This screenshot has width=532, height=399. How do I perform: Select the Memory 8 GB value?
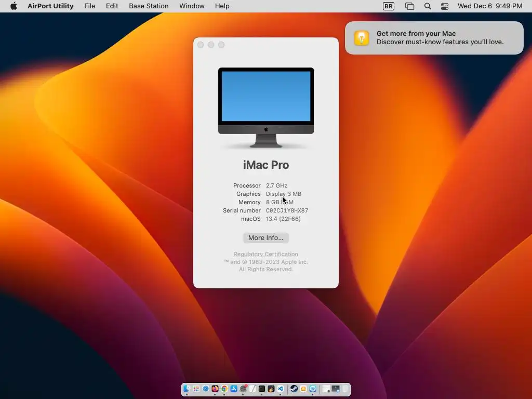(x=280, y=202)
